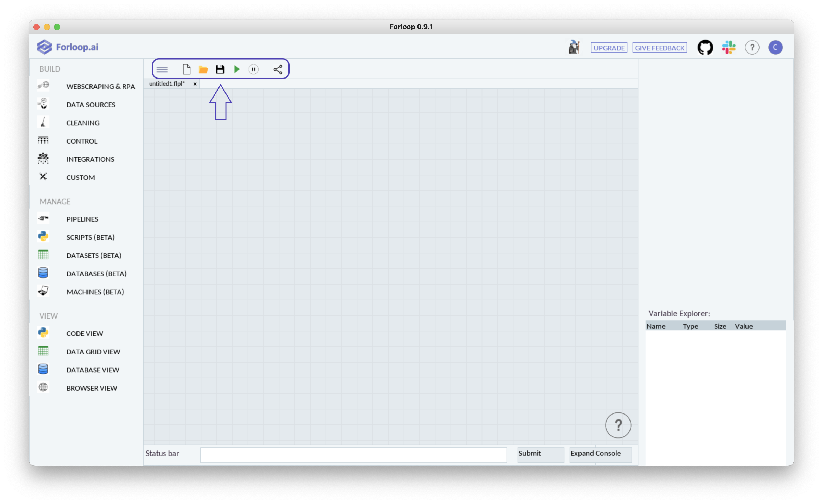823x504 pixels.
Task: Close the untitled1.flpl tab
Action: pos(195,84)
